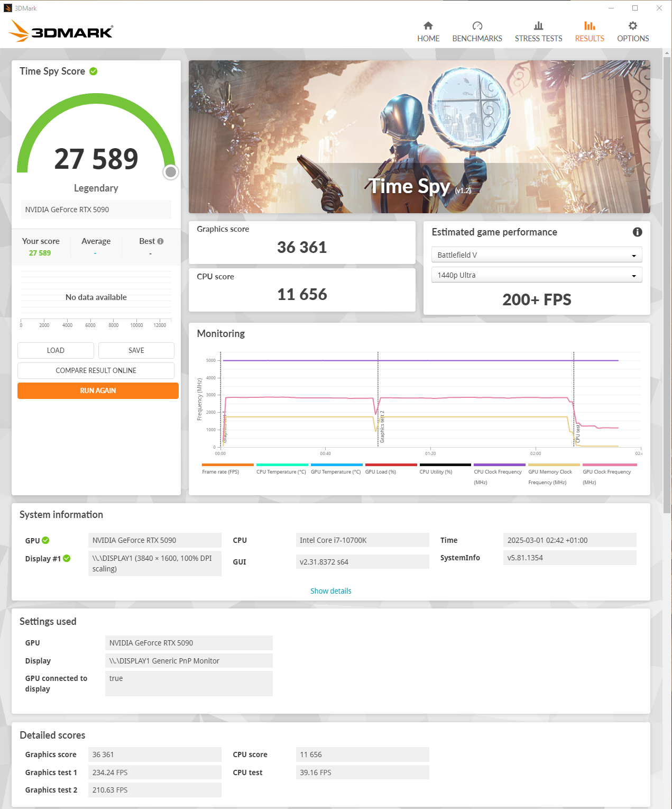The height and width of the screenshot is (809, 672).
Task: Expand the Battlefield V game dropdown
Action: point(536,255)
